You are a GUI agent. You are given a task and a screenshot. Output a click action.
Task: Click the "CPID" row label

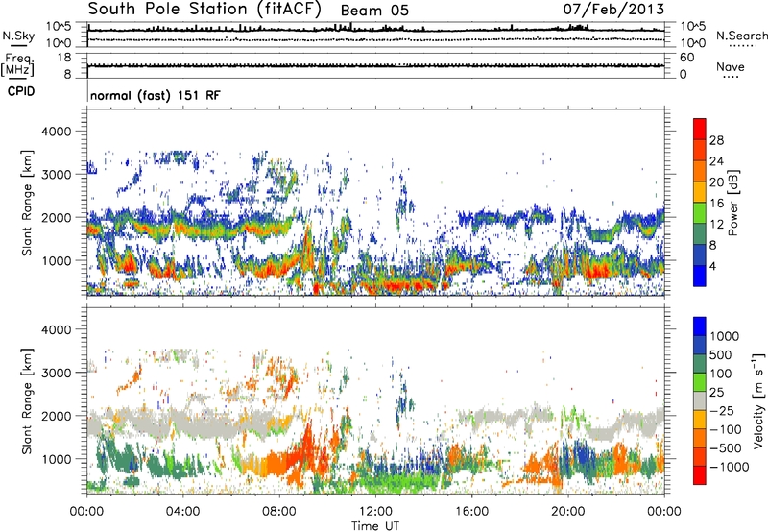pos(21,91)
